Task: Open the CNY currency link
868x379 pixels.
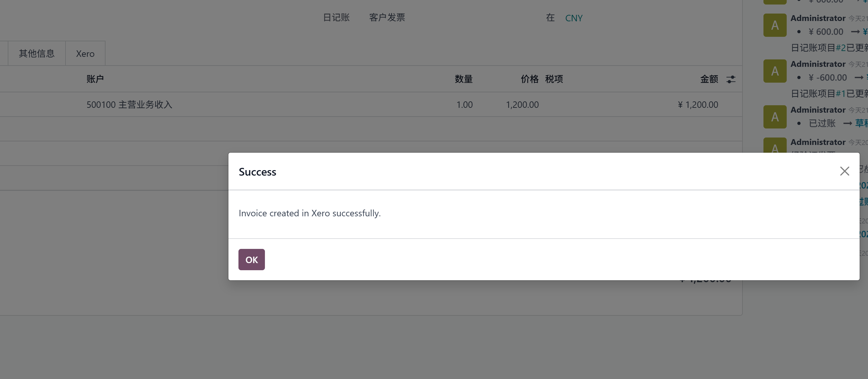Action: pos(573,18)
